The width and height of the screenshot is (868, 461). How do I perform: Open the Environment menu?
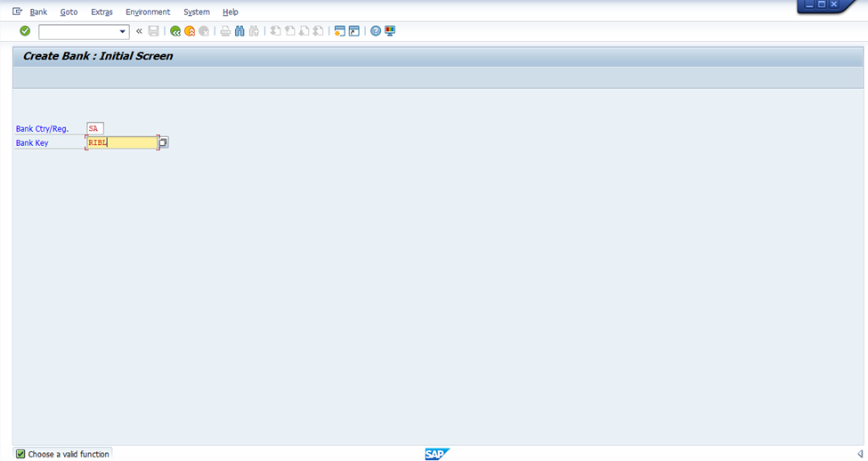click(148, 12)
